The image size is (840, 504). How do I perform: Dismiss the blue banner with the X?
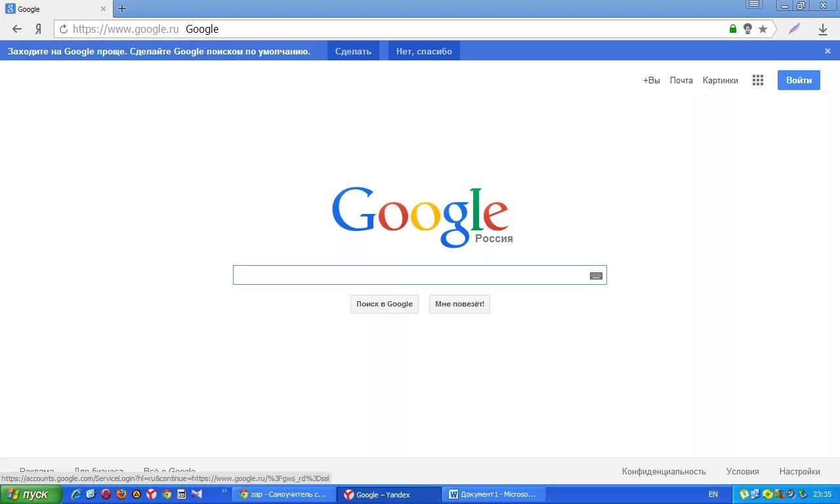pos(828,51)
